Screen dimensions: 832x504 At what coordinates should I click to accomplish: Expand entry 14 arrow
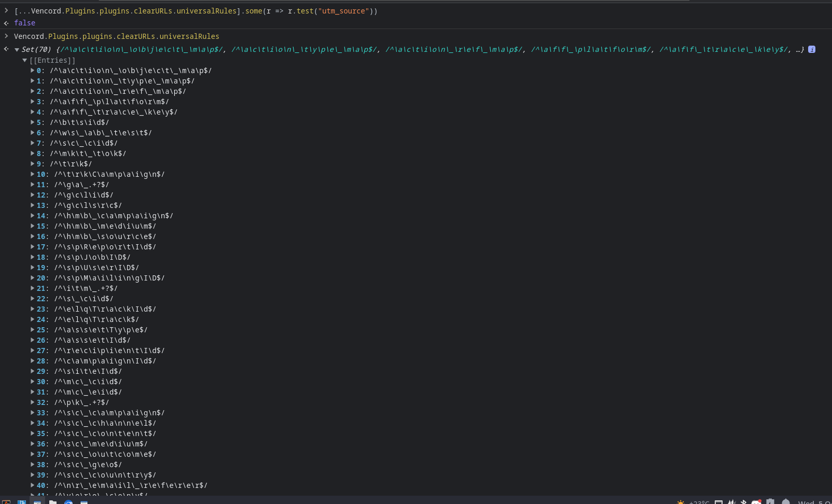[32, 216]
